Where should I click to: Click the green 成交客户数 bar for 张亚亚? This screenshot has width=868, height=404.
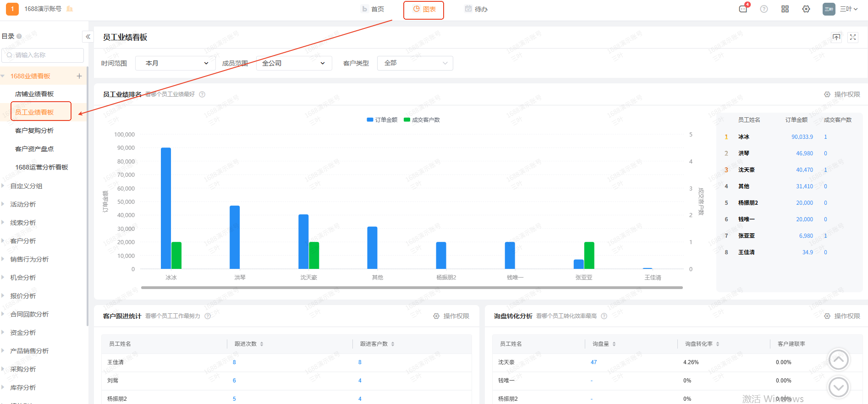click(x=589, y=255)
